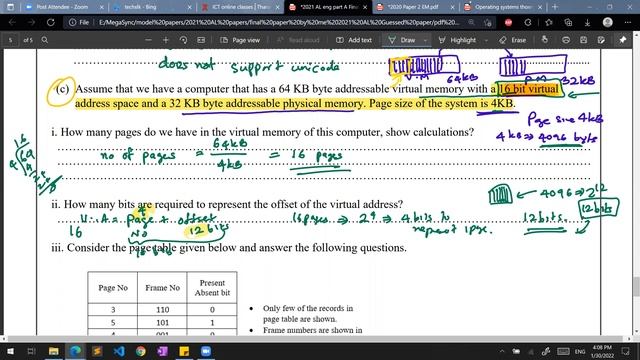
Task: Open Task View on the taskbar
Action: [31, 351]
